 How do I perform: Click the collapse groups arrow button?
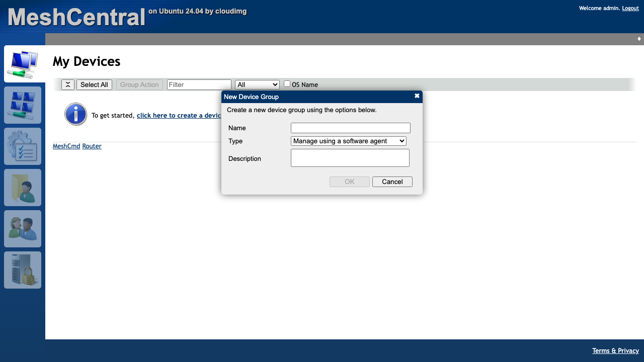click(68, 84)
